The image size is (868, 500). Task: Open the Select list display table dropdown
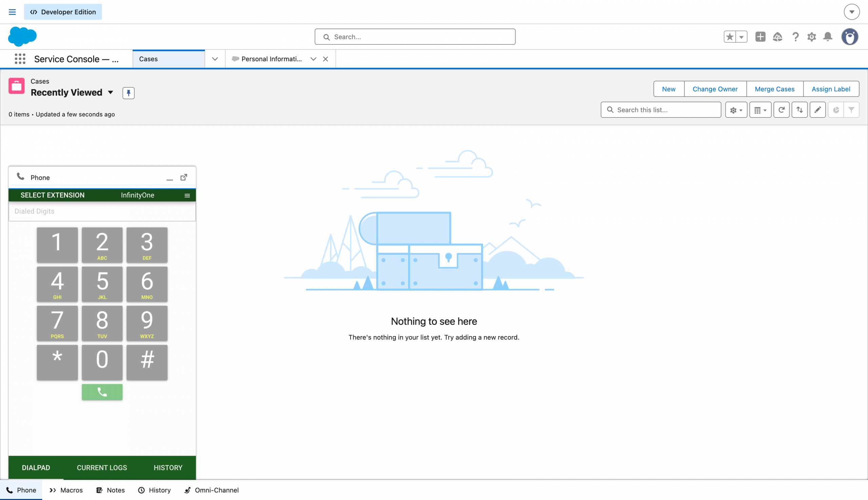760,110
